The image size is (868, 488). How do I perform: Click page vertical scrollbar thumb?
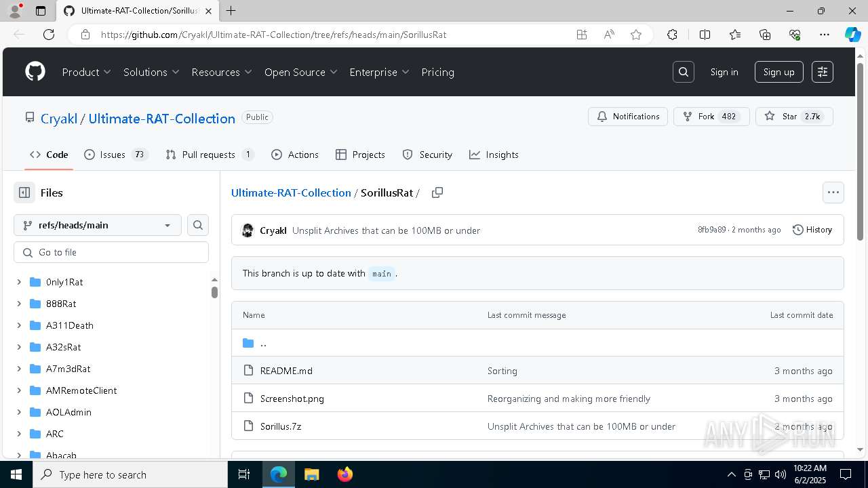click(860, 150)
